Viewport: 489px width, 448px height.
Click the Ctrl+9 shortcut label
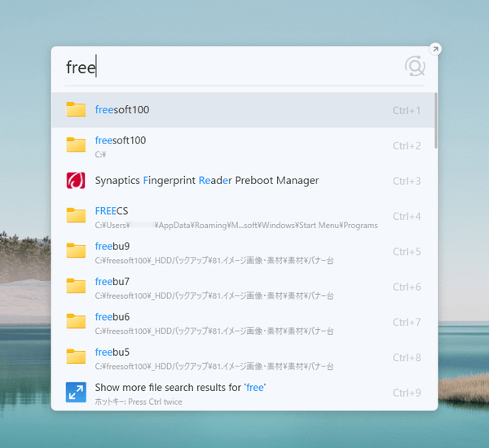(407, 393)
